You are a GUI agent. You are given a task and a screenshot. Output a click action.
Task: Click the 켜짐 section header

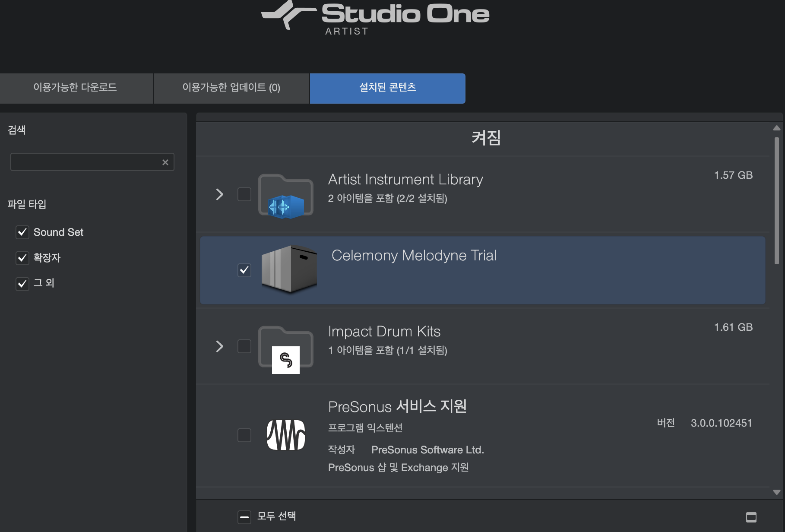[486, 138]
